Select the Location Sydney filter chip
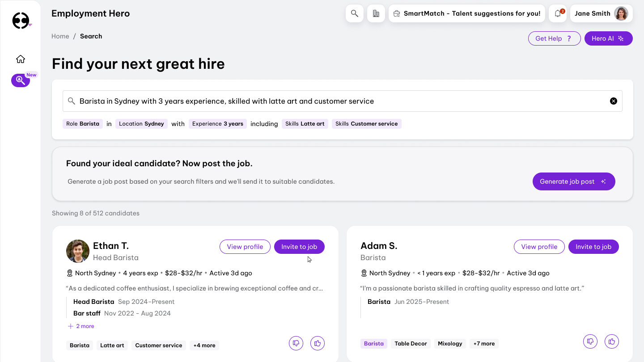This screenshot has height=362, width=644. click(141, 124)
